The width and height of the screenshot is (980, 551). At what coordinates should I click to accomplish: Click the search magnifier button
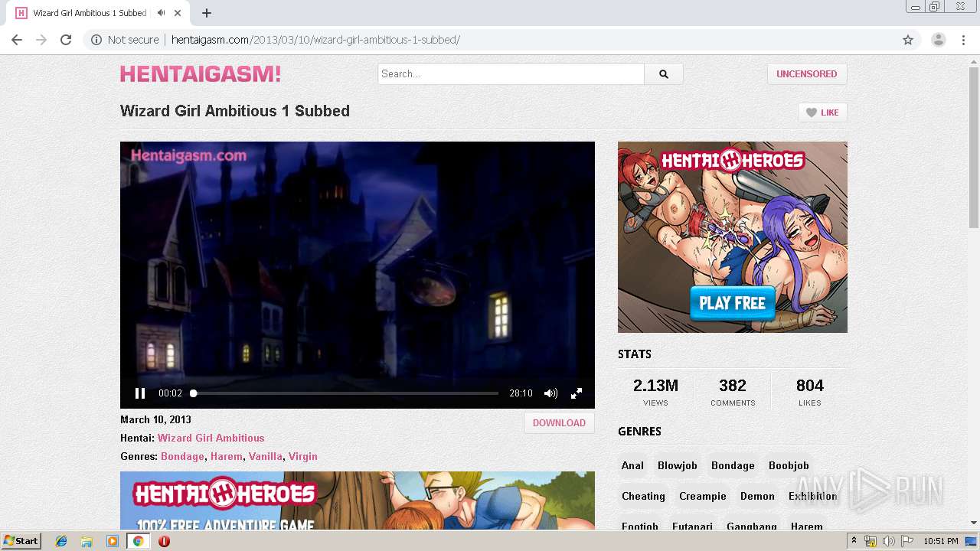(x=664, y=74)
